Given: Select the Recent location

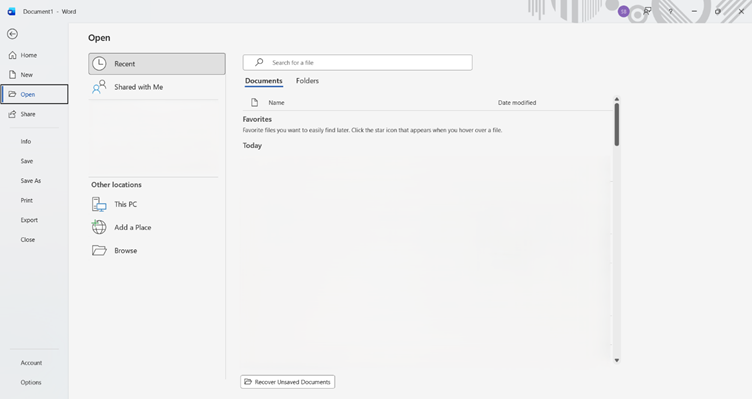Looking at the screenshot, I should 157,64.
